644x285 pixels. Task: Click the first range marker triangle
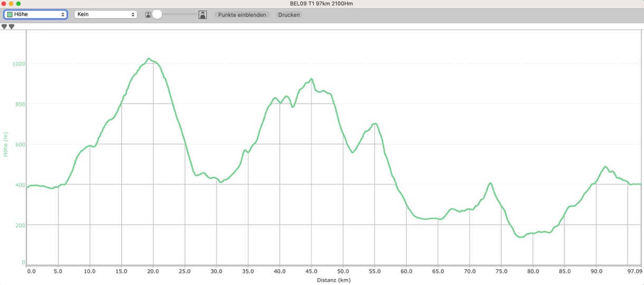pyautogui.click(x=4, y=26)
